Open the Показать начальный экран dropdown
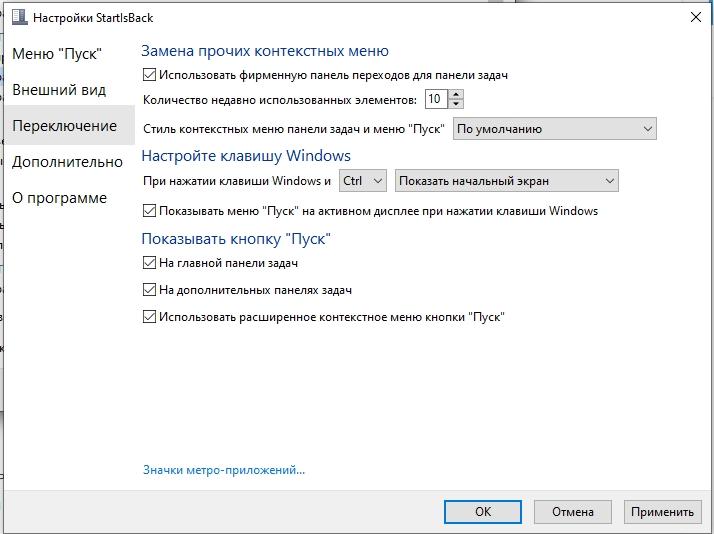The width and height of the screenshot is (714, 534). tap(506, 181)
